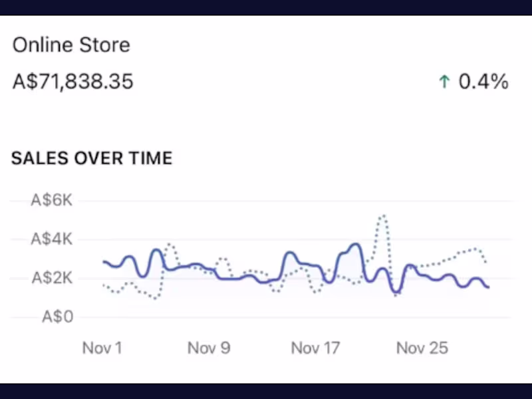Click the solid line's lowest dip near Nov 23

point(396,292)
